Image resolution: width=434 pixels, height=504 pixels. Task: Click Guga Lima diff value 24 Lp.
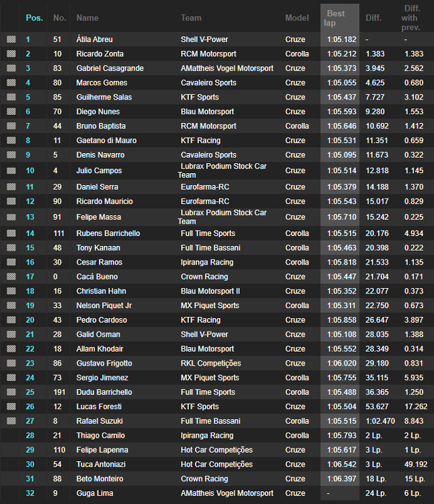click(x=376, y=493)
